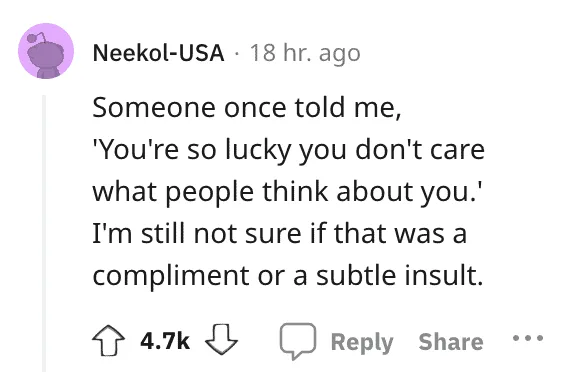Click the line 'Someone once told me,'

(x=247, y=108)
